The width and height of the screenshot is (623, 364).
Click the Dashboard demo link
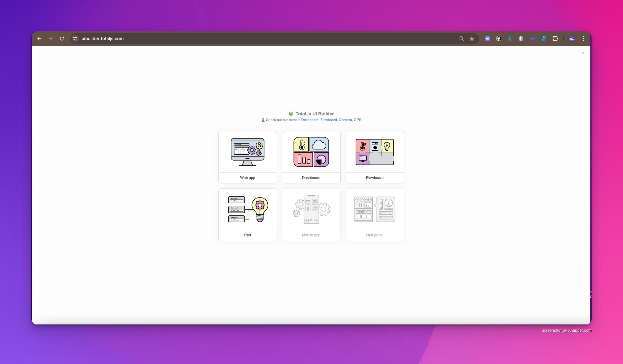tap(309, 119)
